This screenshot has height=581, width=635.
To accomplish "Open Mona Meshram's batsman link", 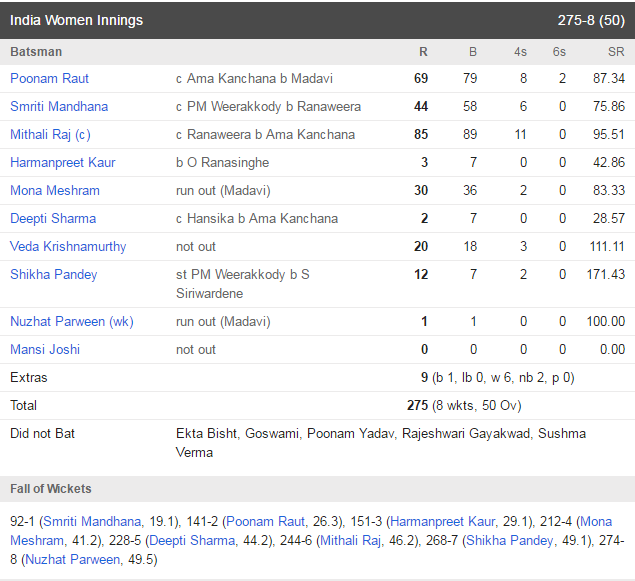I will (x=55, y=190).
